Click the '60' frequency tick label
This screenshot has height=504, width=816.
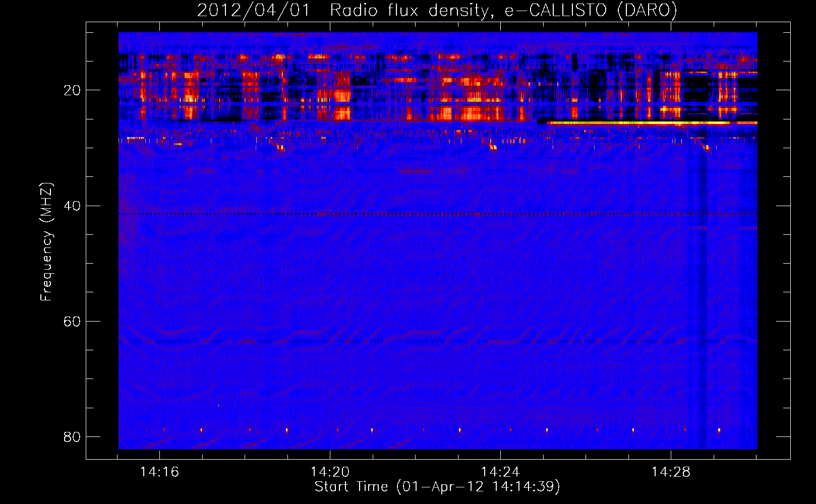(x=72, y=321)
